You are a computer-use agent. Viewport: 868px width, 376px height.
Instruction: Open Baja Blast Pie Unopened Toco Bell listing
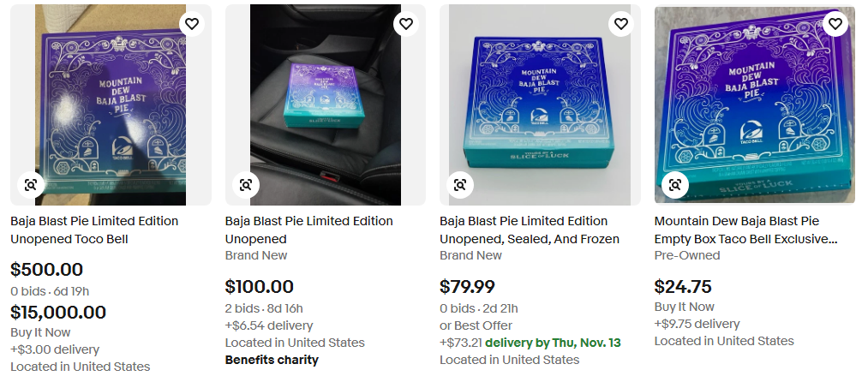(94, 230)
